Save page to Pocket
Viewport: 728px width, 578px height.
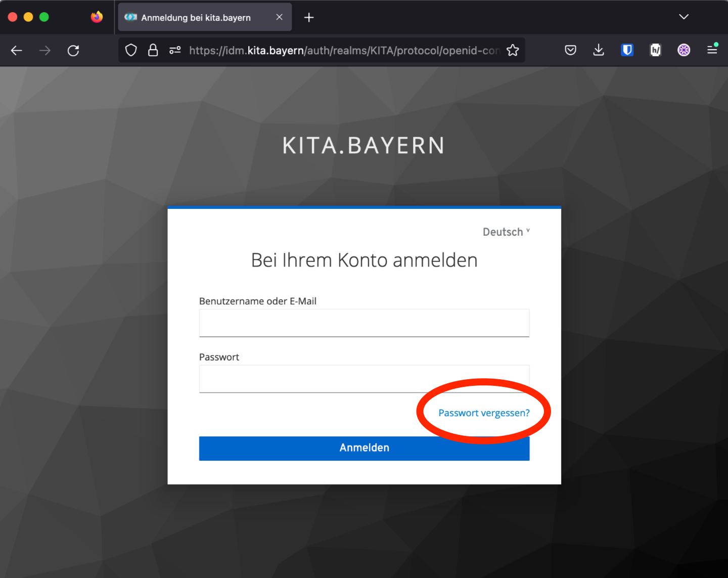[x=570, y=50]
